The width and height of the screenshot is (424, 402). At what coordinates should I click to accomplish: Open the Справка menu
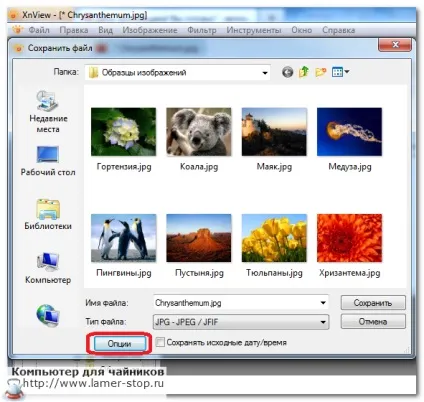click(x=338, y=30)
